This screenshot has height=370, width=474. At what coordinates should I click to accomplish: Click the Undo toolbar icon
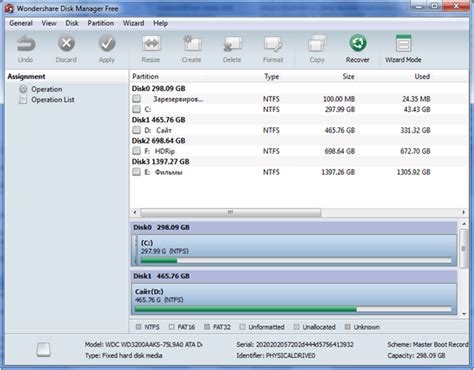(26, 44)
